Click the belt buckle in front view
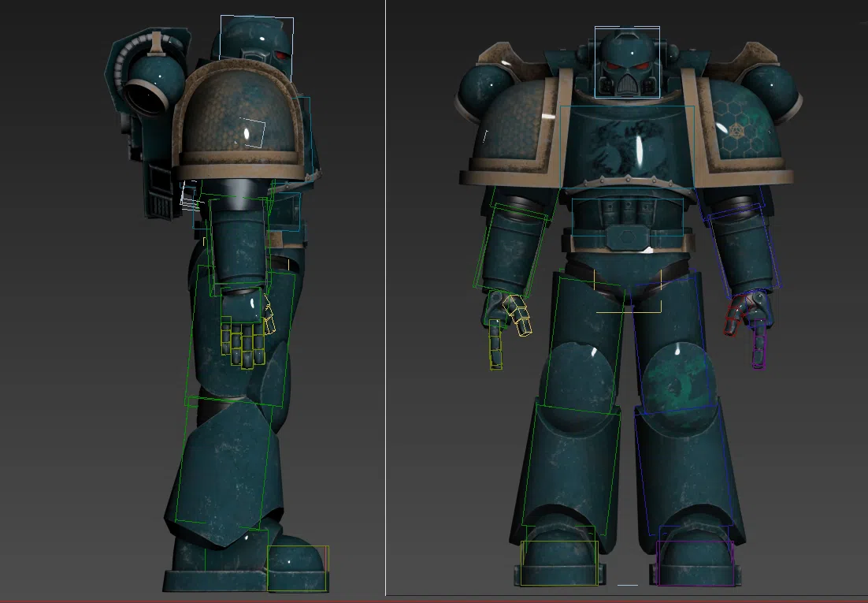 pyautogui.click(x=627, y=237)
